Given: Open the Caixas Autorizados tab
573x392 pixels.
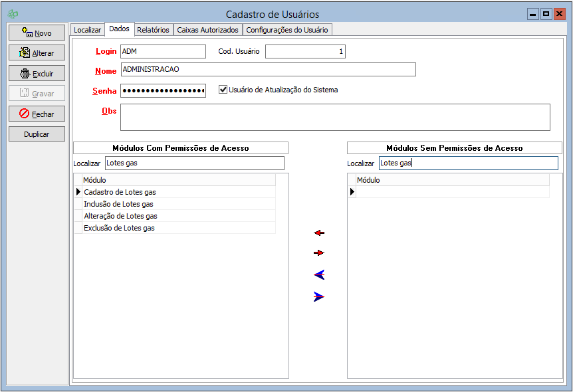Looking at the screenshot, I should (x=207, y=30).
